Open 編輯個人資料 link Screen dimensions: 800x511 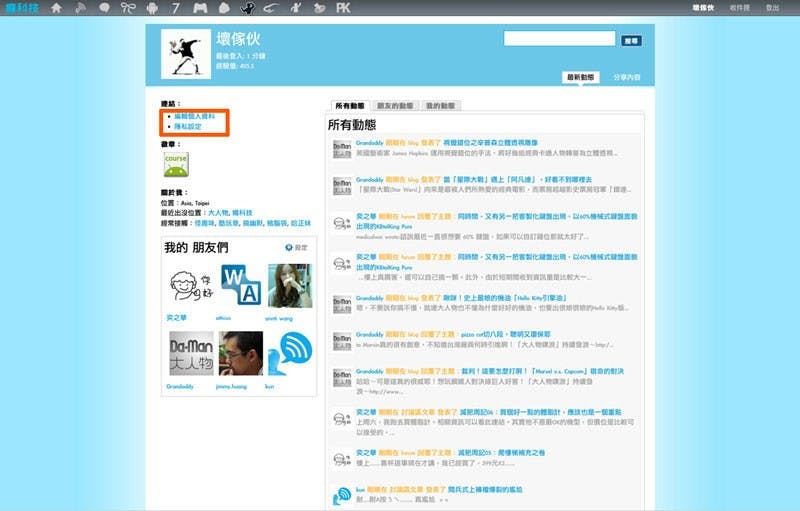click(194, 116)
